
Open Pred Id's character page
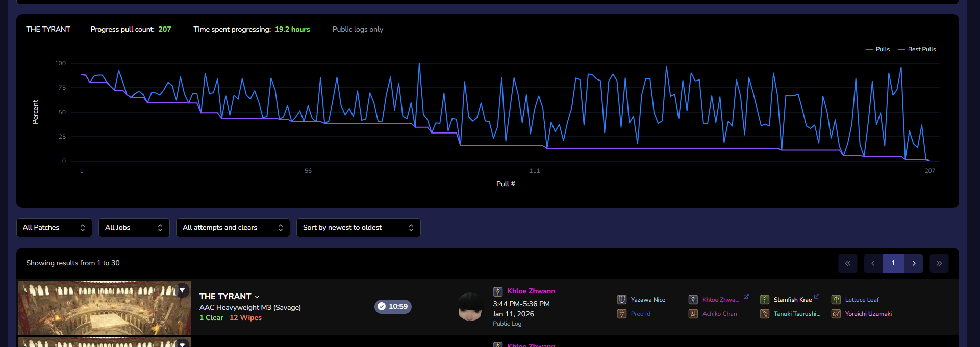[641, 314]
